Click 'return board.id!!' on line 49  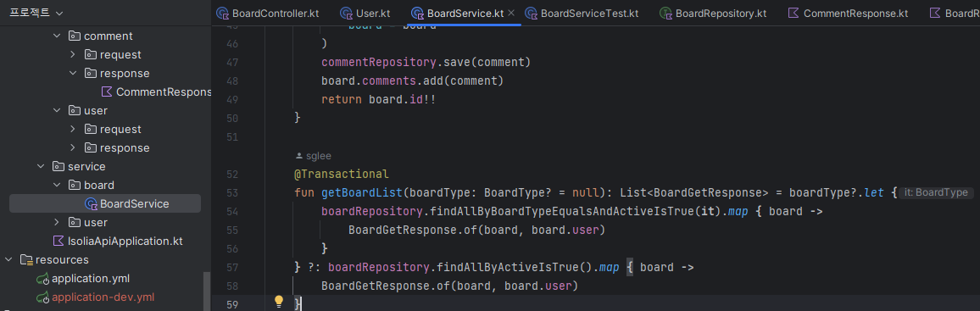click(x=379, y=100)
